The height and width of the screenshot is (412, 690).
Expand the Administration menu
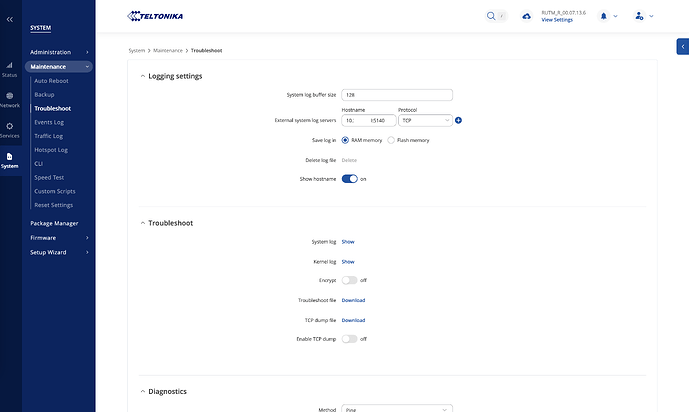point(59,52)
